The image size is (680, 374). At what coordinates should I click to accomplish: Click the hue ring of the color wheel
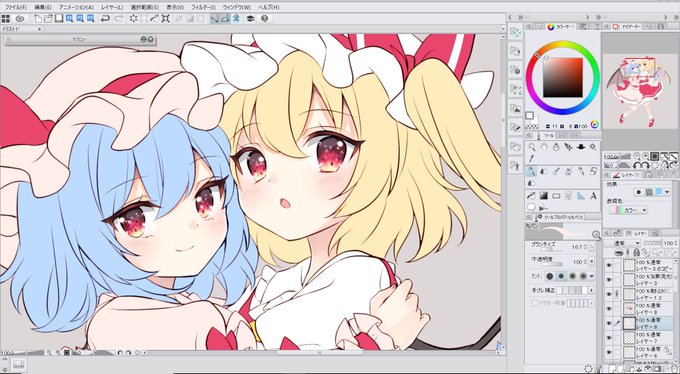tap(563, 45)
